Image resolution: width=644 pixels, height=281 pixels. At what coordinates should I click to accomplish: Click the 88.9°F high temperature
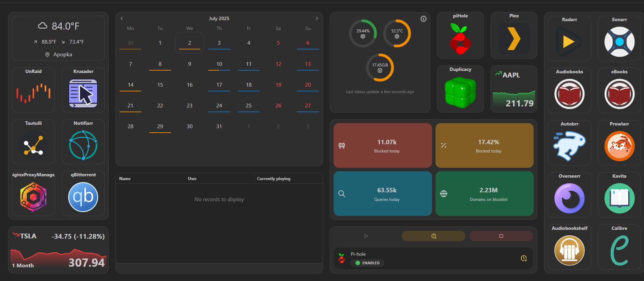[x=49, y=42]
